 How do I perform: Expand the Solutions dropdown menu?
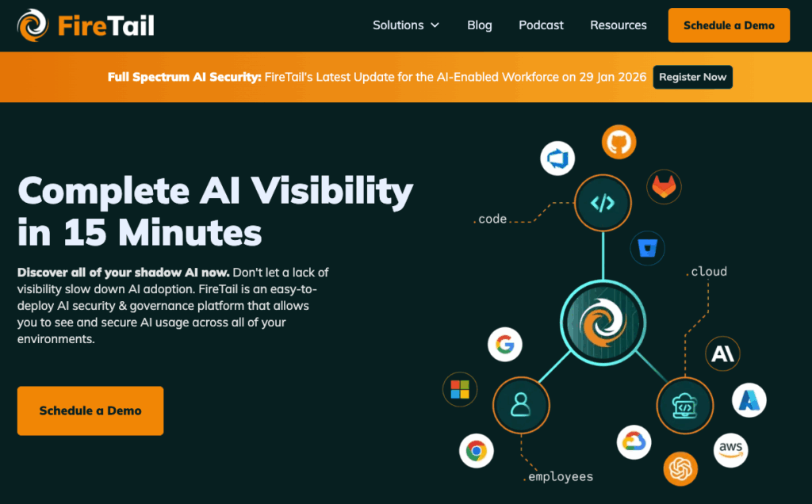pyautogui.click(x=406, y=25)
